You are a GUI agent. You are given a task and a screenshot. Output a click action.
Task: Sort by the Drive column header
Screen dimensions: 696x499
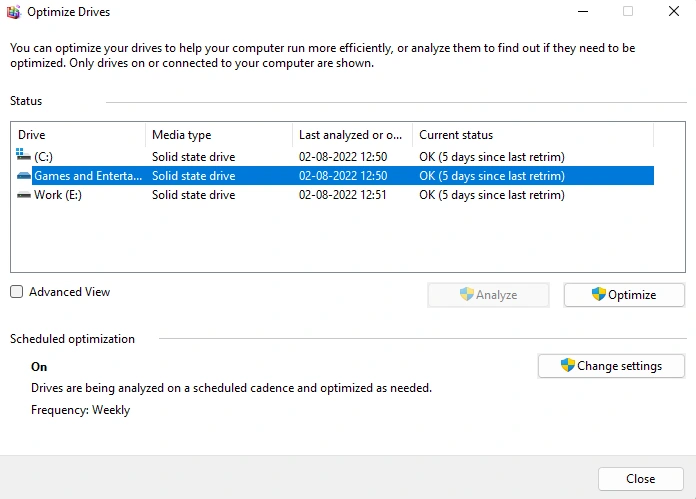[79, 135]
